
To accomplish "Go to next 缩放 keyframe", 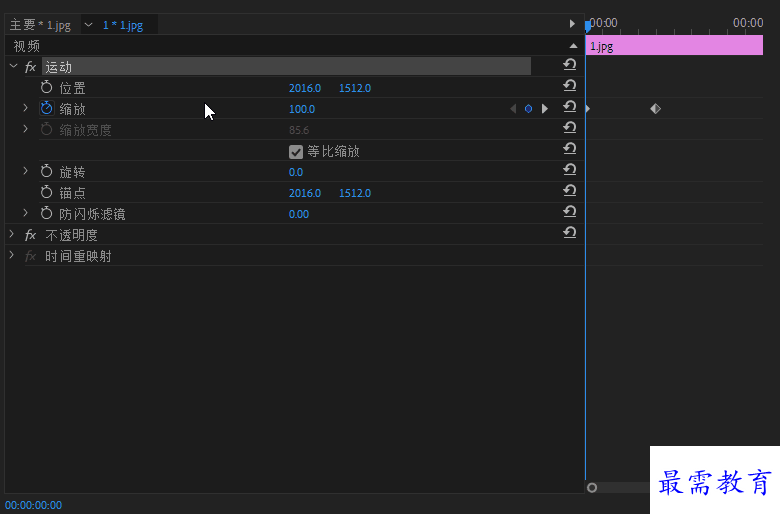I will 545,108.
